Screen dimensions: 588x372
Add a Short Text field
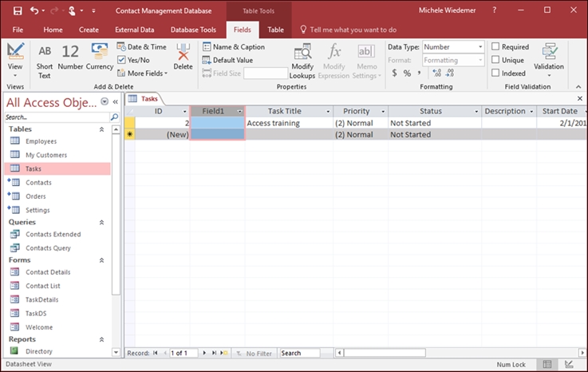44,61
